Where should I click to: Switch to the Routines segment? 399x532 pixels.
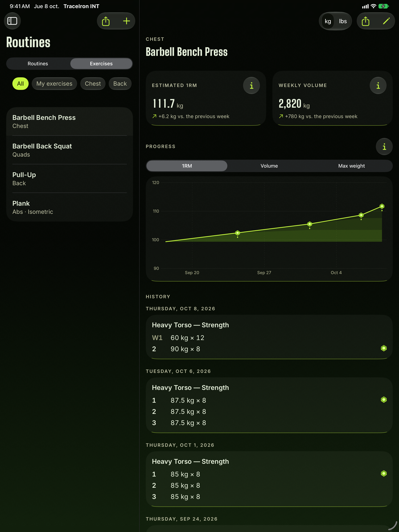(x=38, y=64)
